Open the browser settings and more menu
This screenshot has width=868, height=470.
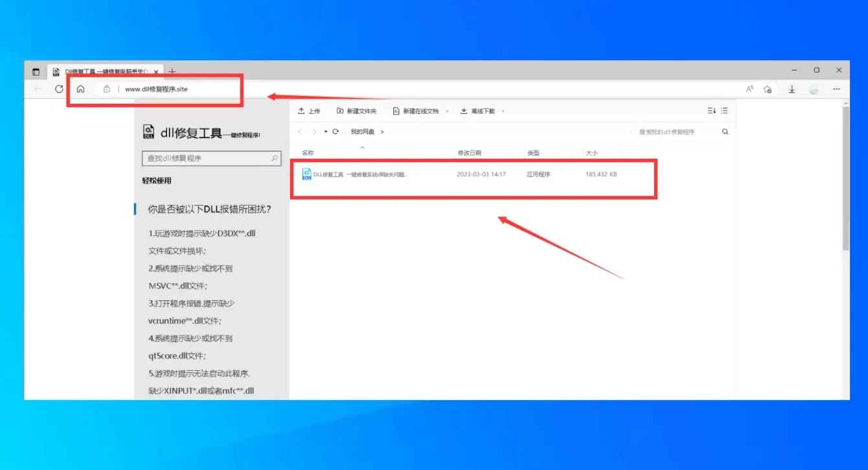click(x=836, y=89)
